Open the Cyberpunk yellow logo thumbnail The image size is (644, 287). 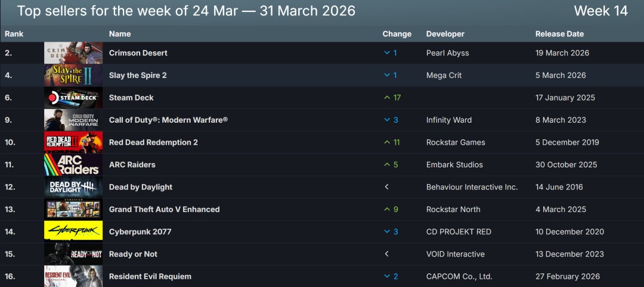tap(73, 232)
